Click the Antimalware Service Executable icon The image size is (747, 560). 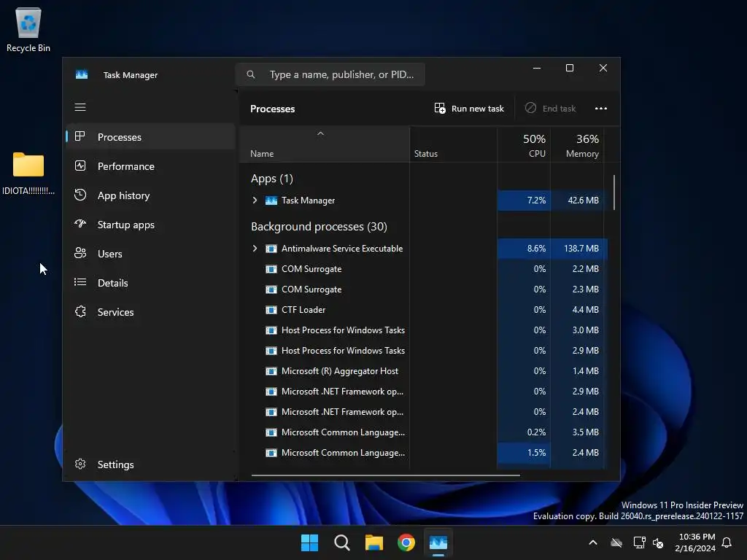pos(271,249)
